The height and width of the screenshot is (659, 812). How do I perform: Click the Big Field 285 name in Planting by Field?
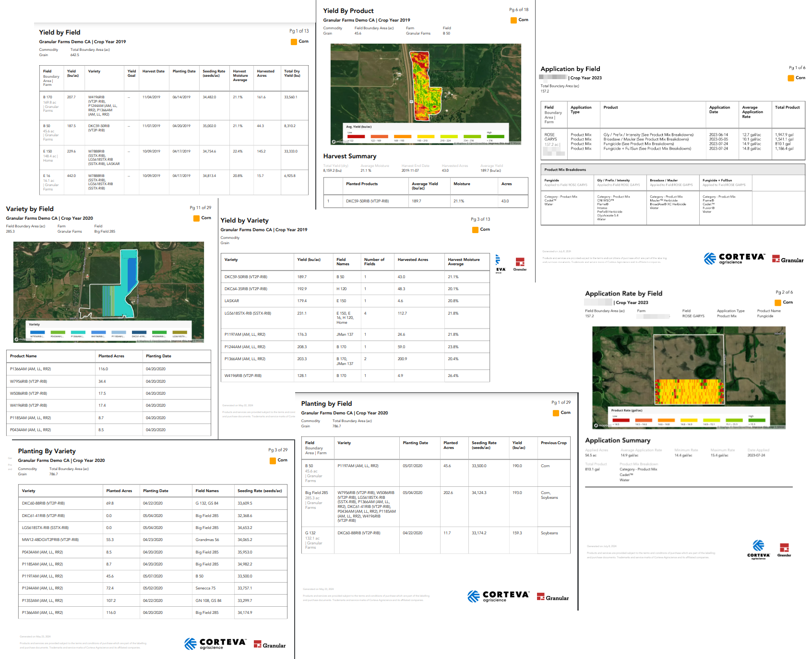316,493
